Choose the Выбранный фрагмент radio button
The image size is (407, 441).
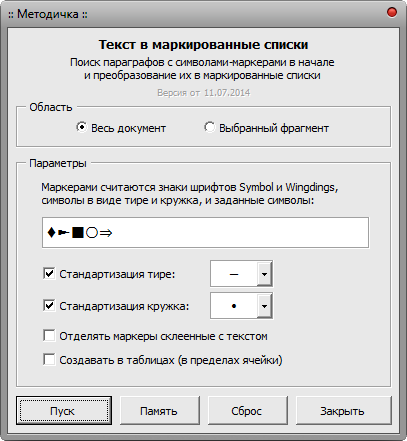tap(209, 127)
